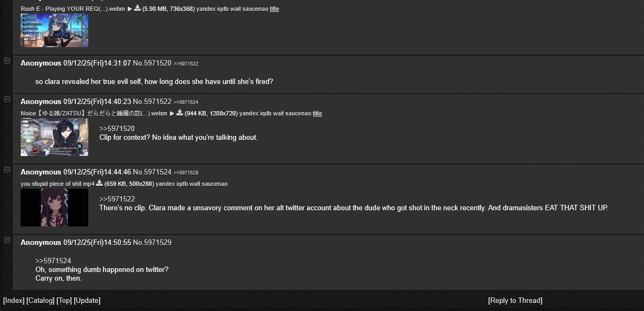
Task: Hide post No.5971524 using minus box
Action: point(7,170)
